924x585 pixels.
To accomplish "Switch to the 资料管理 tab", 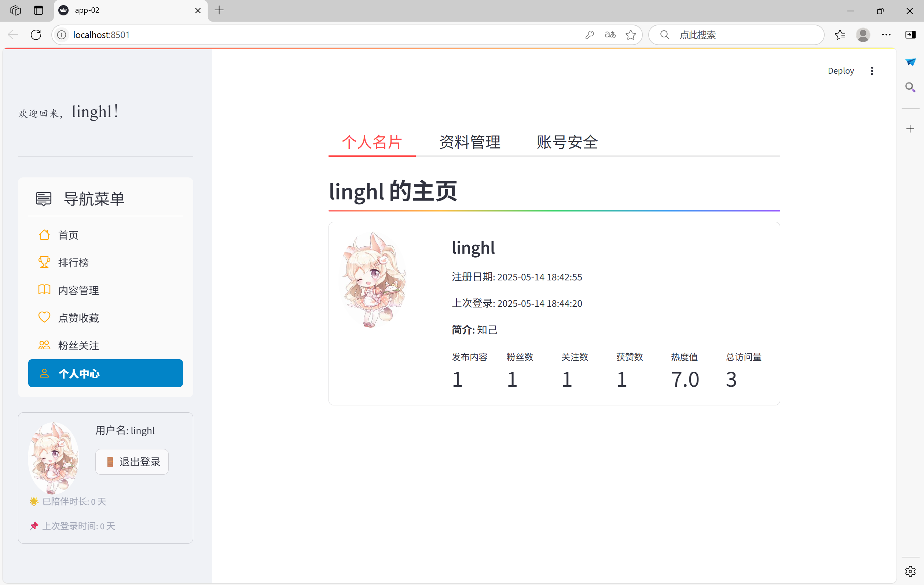I will (x=470, y=142).
